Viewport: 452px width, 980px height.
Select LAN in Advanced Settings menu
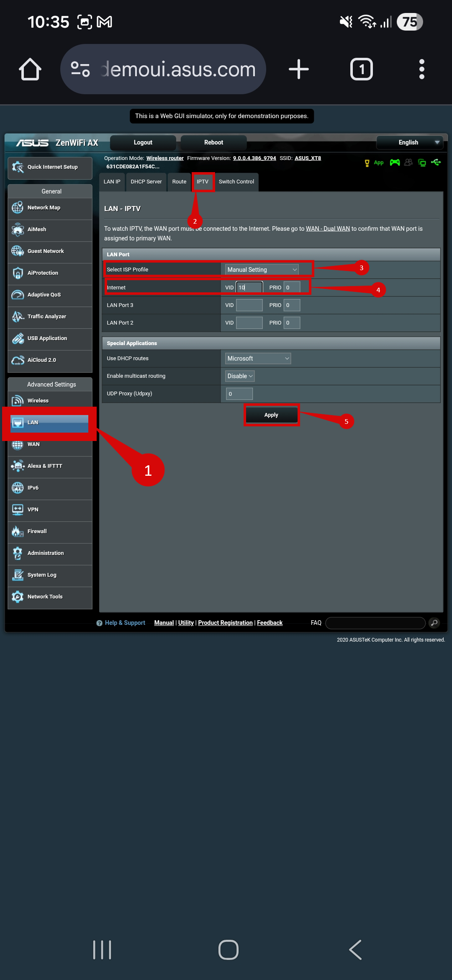pyautogui.click(x=50, y=423)
